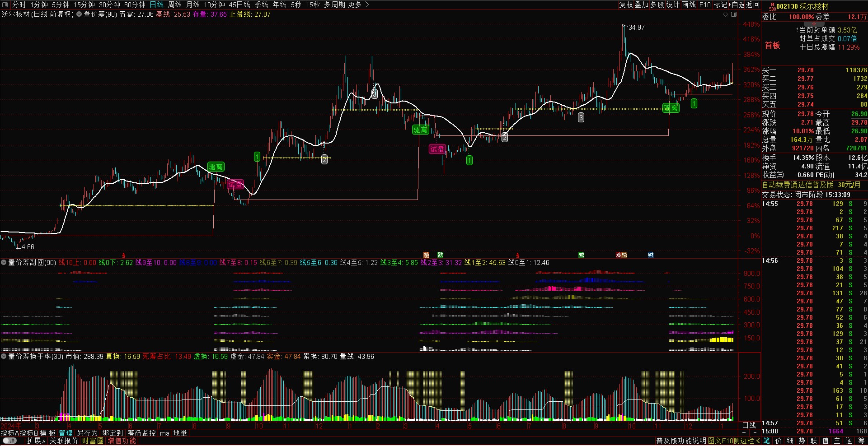Click the 绑定到 bind button
Image resolution: width=868 pixels, height=446 pixels.
point(113,433)
